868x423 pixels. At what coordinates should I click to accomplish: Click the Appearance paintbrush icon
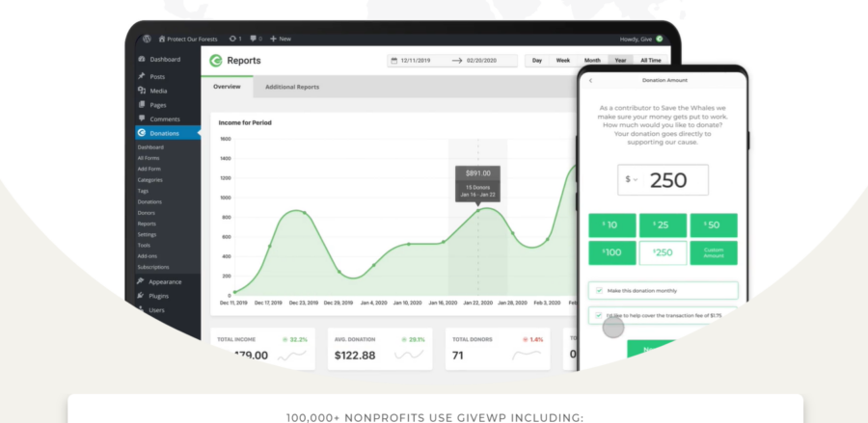coord(141,281)
